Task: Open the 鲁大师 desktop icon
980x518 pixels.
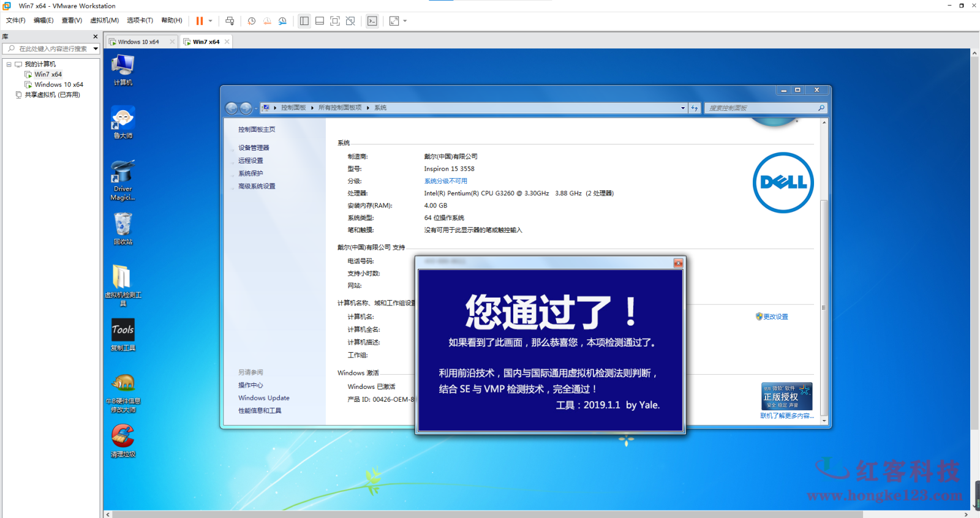Action: coord(123,122)
